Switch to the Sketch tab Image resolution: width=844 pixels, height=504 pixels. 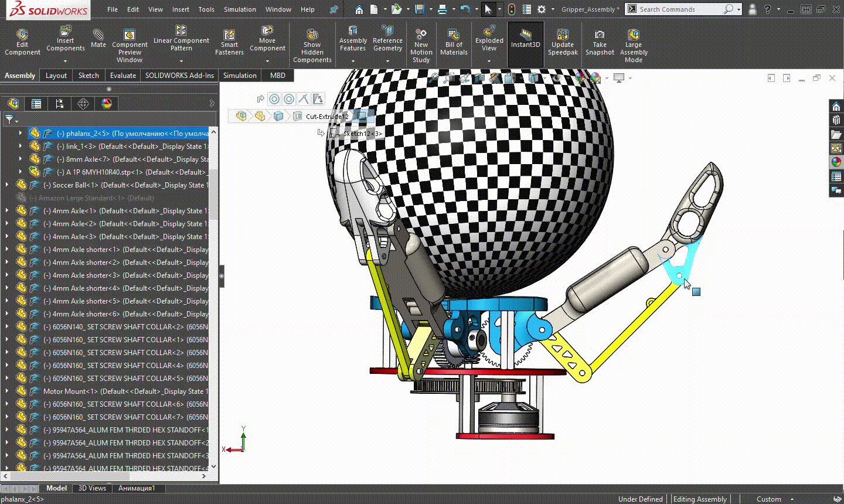point(89,75)
